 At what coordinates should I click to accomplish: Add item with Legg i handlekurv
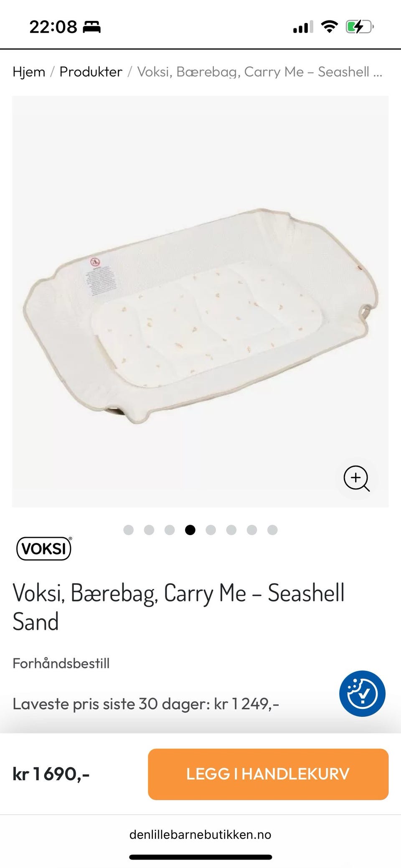[x=268, y=774]
